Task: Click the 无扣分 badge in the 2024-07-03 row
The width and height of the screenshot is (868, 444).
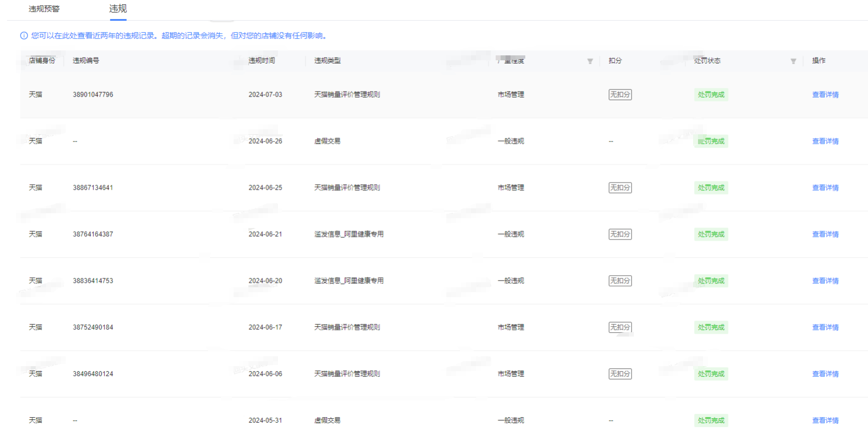Action: pos(620,95)
